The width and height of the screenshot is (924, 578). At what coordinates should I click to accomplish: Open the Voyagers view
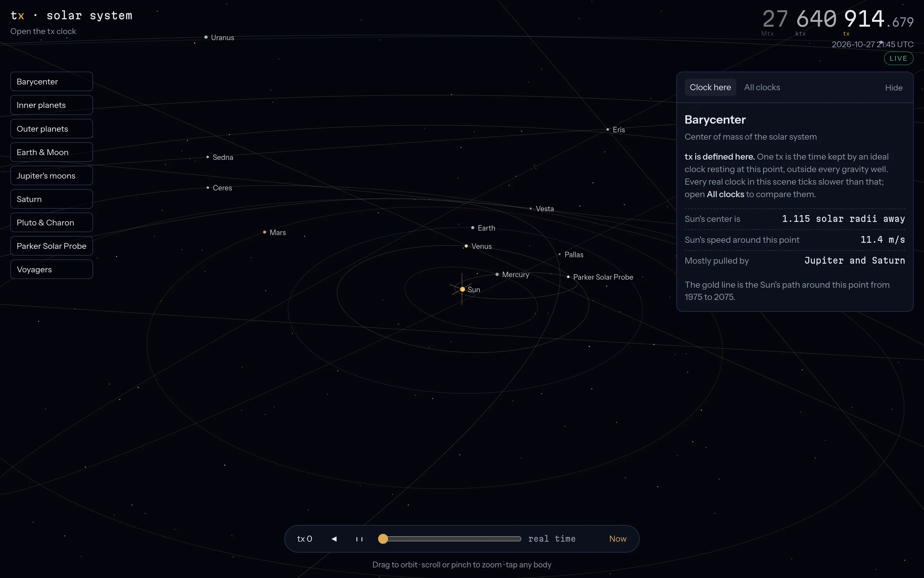tap(52, 269)
